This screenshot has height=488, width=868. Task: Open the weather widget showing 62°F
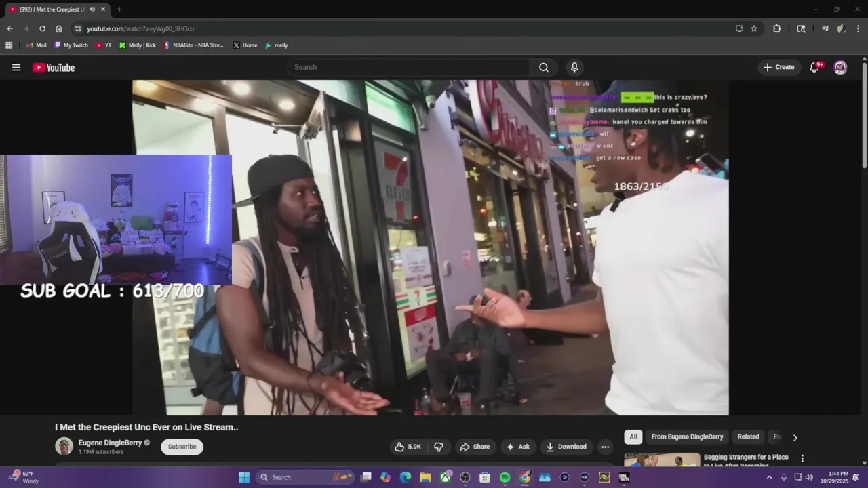(x=24, y=477)
